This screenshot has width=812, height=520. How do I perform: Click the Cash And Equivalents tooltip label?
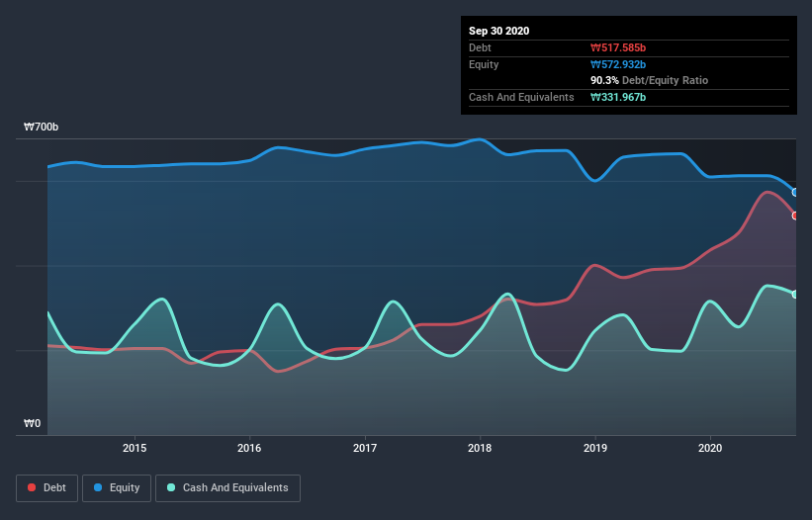coord(521,97)
